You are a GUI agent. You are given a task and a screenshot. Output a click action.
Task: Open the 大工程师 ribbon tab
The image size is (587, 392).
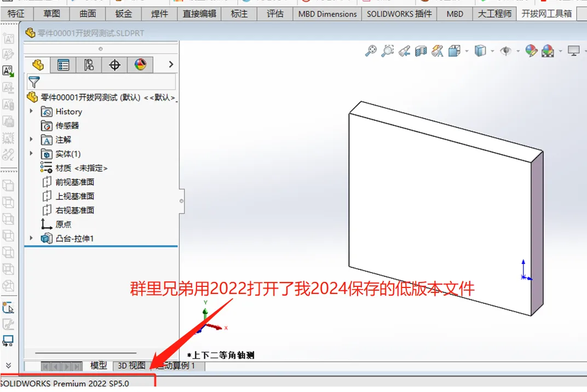pos(494,14)
